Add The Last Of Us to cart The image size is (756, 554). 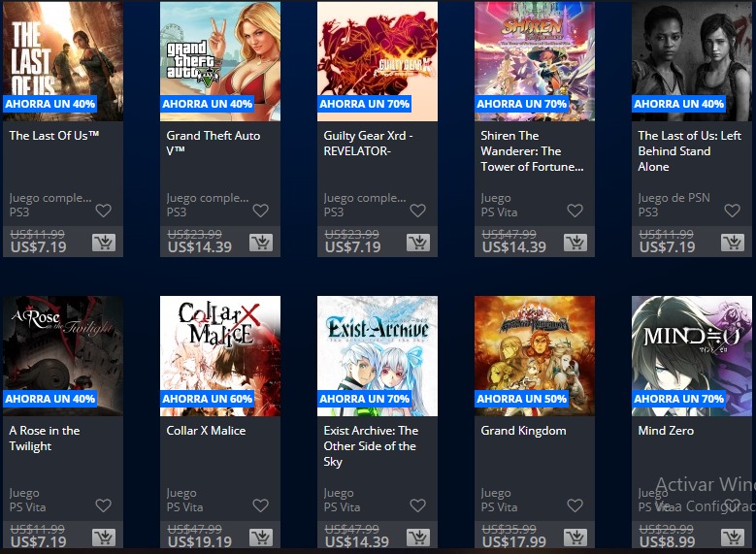click(x=104, y=243)
